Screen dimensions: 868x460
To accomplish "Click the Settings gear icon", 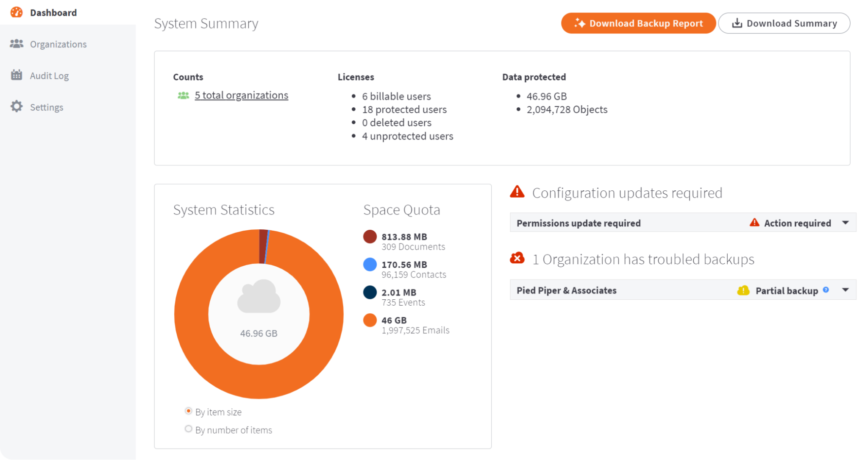I will [x=16, y=106].
